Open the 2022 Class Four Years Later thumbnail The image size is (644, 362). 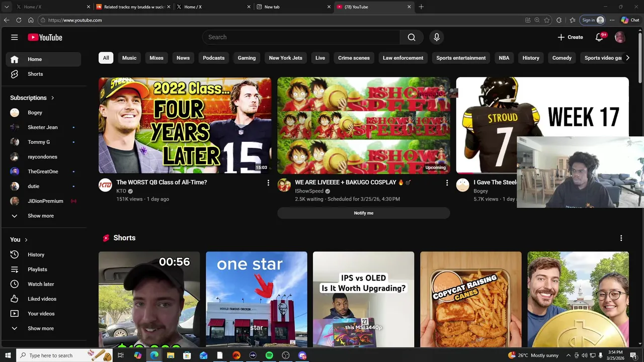tap(185, 125)
